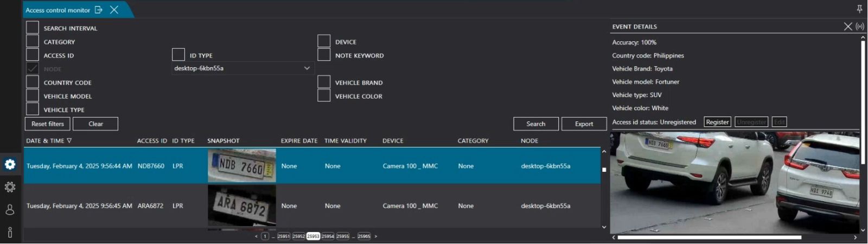This screenshot has height=244, width=868.
Task: Sort by Date & Time column header
Action: point(49,140)
